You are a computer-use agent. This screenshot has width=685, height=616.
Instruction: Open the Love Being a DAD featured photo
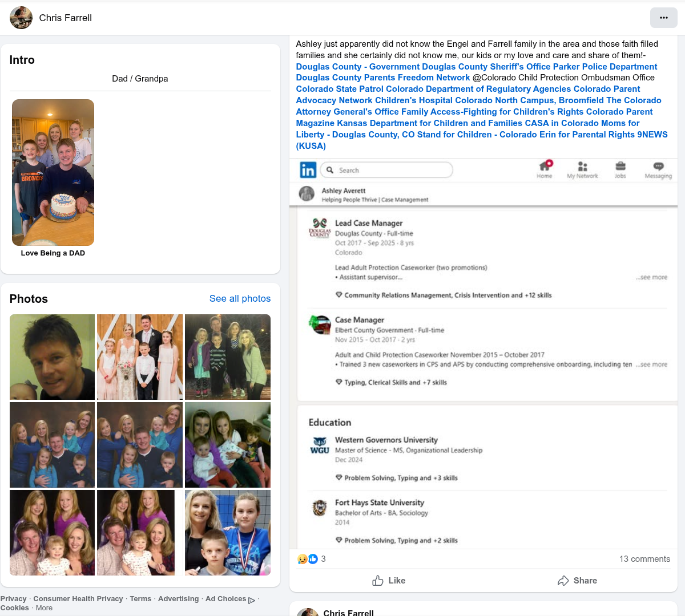pyautogui.click(x=53, y=172)
